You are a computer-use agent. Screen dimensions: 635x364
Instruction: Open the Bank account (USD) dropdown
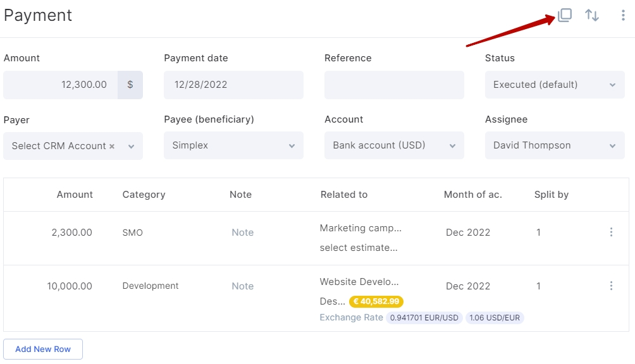394,145
